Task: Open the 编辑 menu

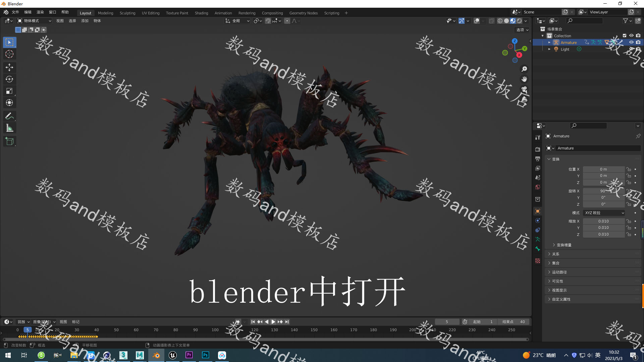Action: coord(28,12)
